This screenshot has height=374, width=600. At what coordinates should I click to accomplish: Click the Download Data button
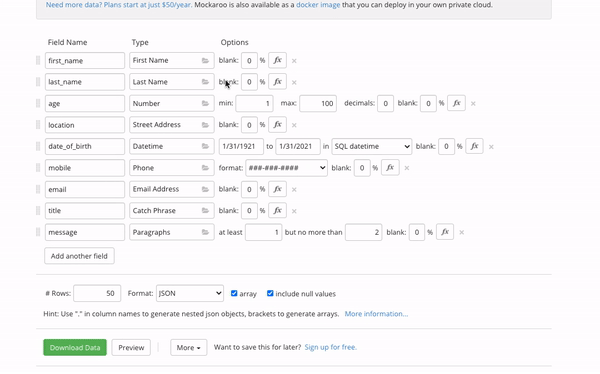(75, 348)
